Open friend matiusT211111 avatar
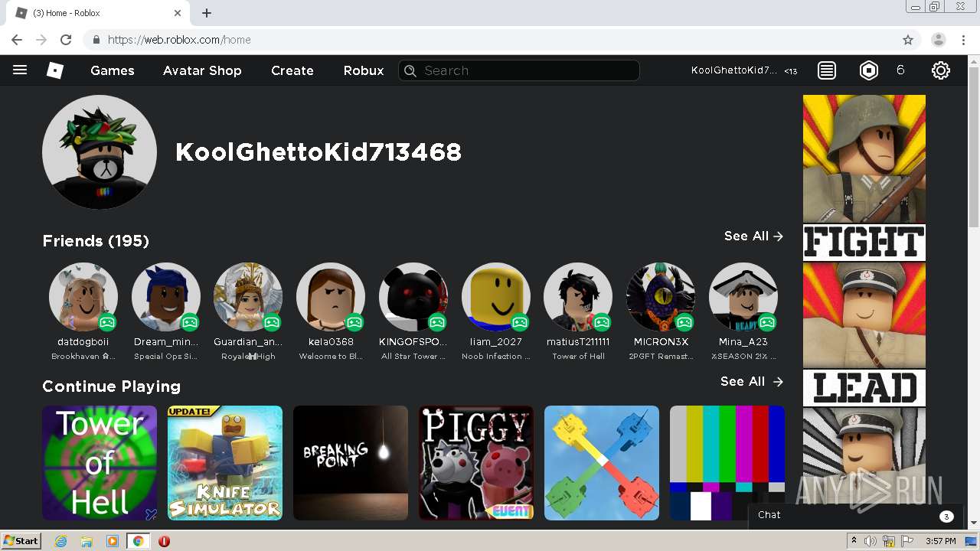 coord(578,297)
